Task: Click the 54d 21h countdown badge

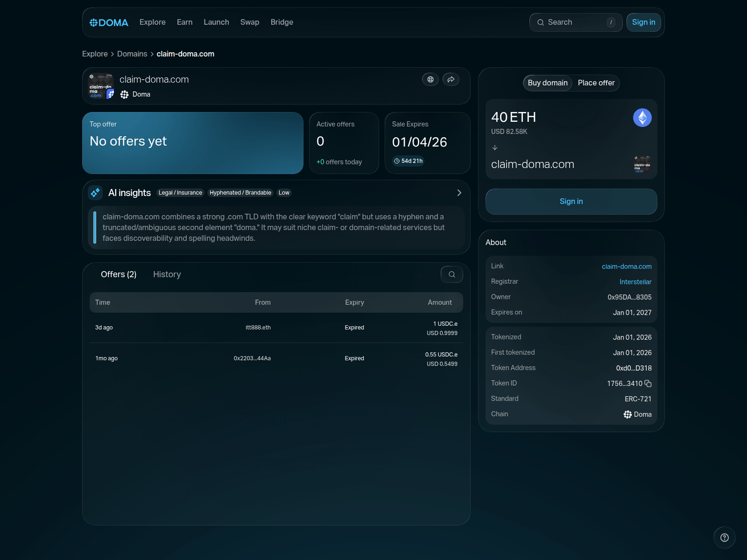Action: point(408,161)
